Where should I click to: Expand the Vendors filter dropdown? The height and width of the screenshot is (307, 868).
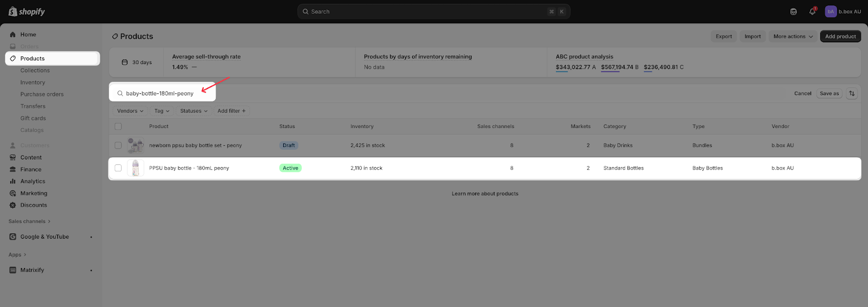click(x=130, y=111)
